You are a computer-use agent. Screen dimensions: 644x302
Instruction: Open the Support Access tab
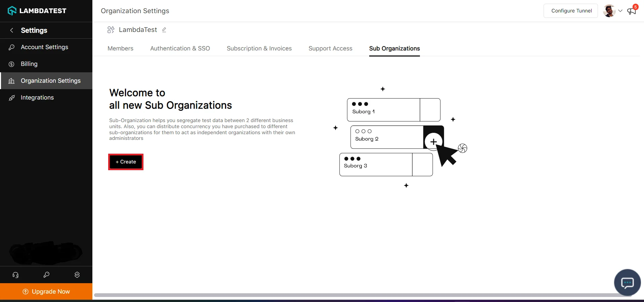[x=330, y=48]
